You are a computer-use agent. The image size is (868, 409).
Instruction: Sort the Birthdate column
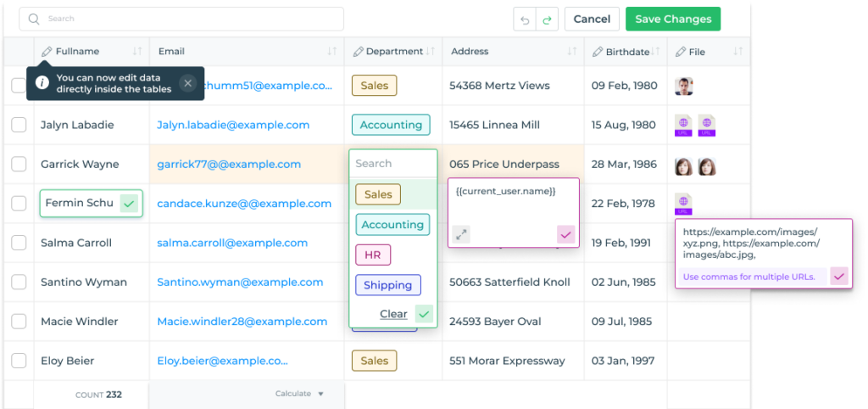[658, 52]
